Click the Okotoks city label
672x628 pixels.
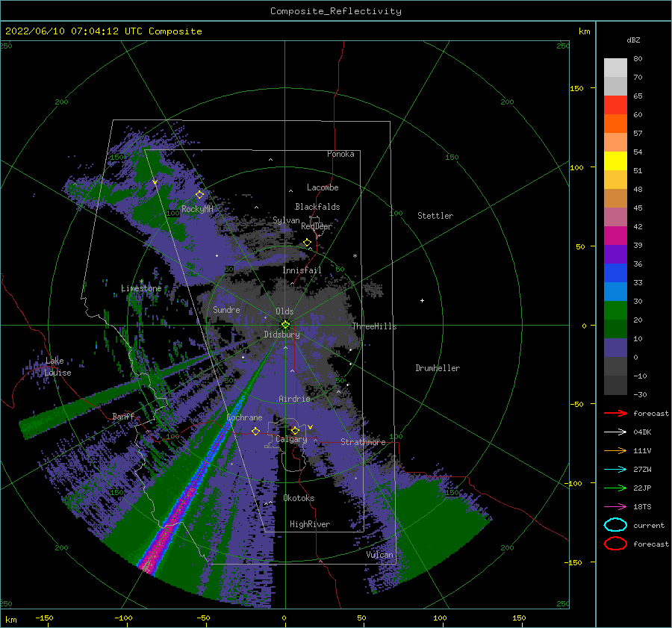click(x=299, y=498)
